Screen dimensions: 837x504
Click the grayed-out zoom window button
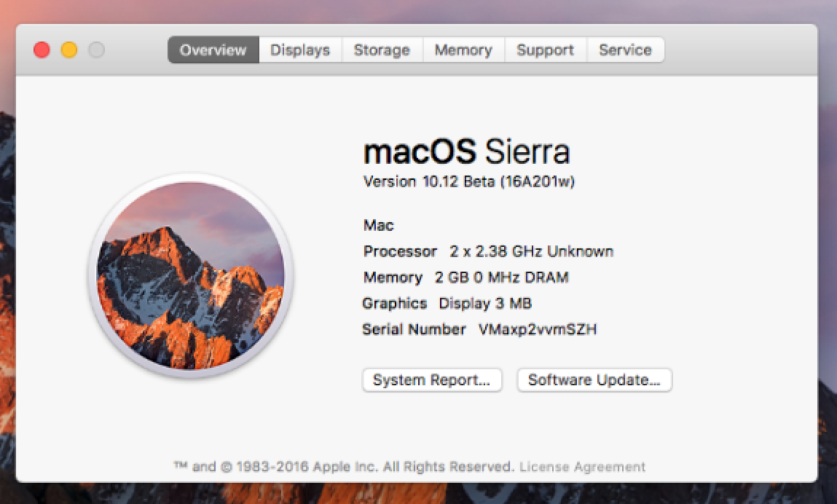[x=97, y=50]
